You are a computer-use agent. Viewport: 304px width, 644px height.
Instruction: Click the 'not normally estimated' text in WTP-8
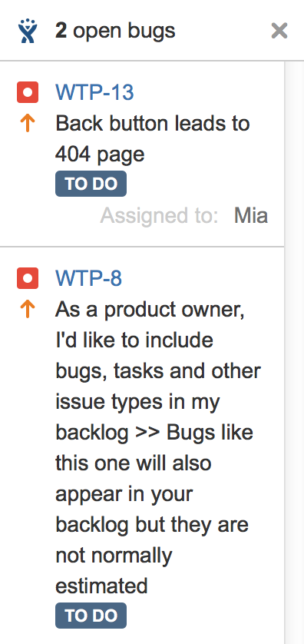coord(114,570)
